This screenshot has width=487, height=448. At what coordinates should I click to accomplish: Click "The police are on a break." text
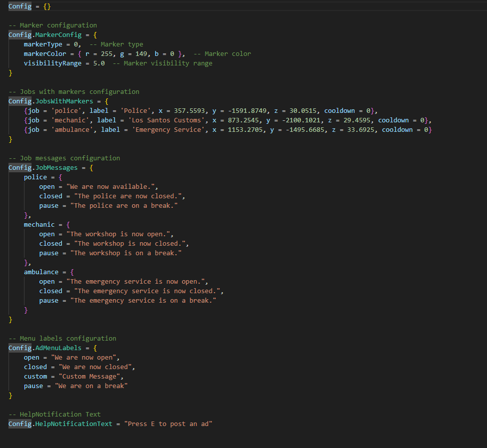tap(124, 205)
